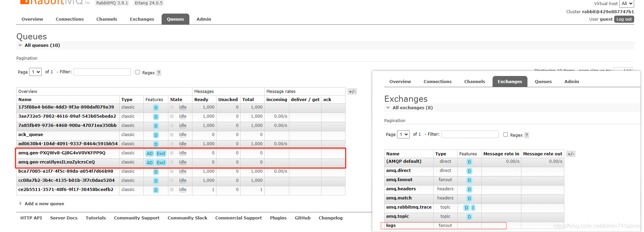The image size is (644, 232).
Task: Select the Queues tab in main window
Action: (175, 19)
